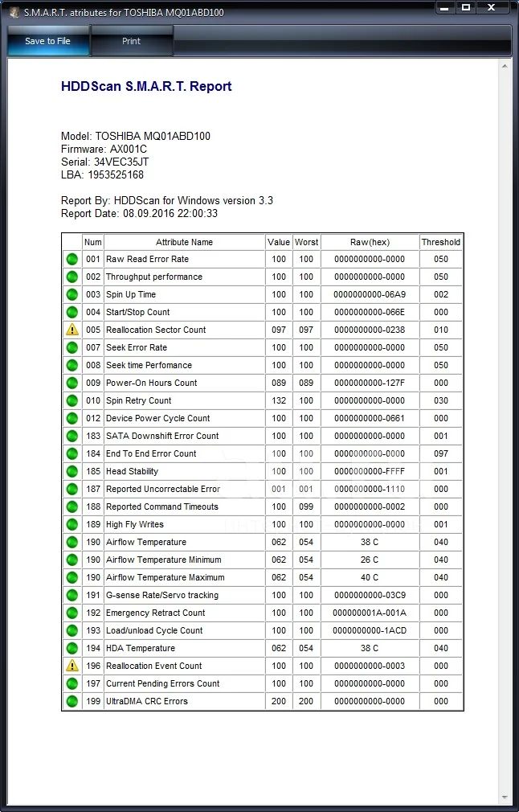Screen dimensions: 519x812
Task: Click raw value 0000000000-127F
Action: tap(370, 383)
